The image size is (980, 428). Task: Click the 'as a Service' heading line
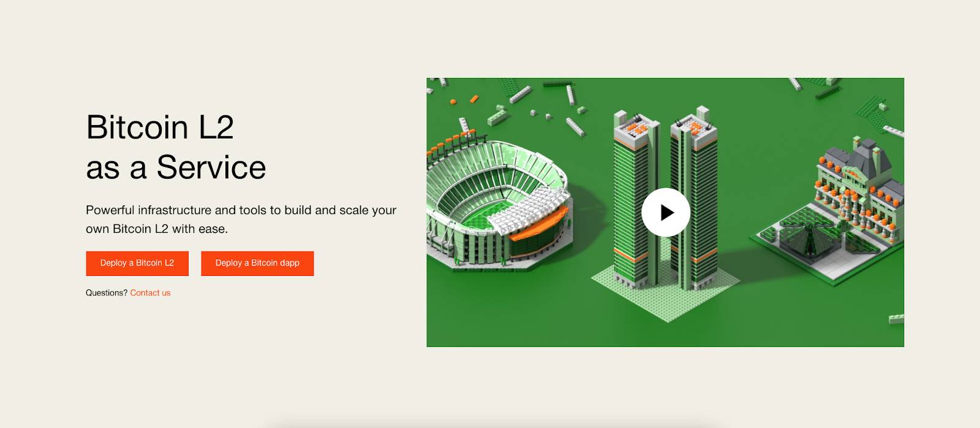[176, 167]
